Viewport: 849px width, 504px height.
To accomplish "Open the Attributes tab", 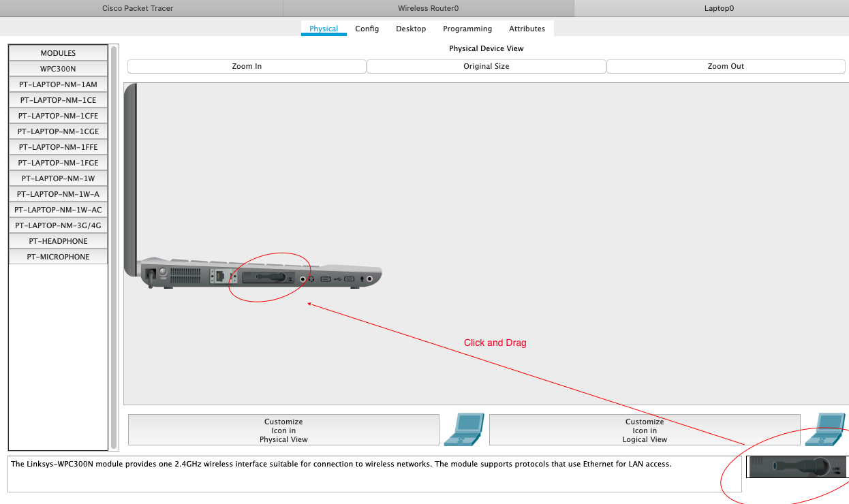I will click(x=527, y=29).
